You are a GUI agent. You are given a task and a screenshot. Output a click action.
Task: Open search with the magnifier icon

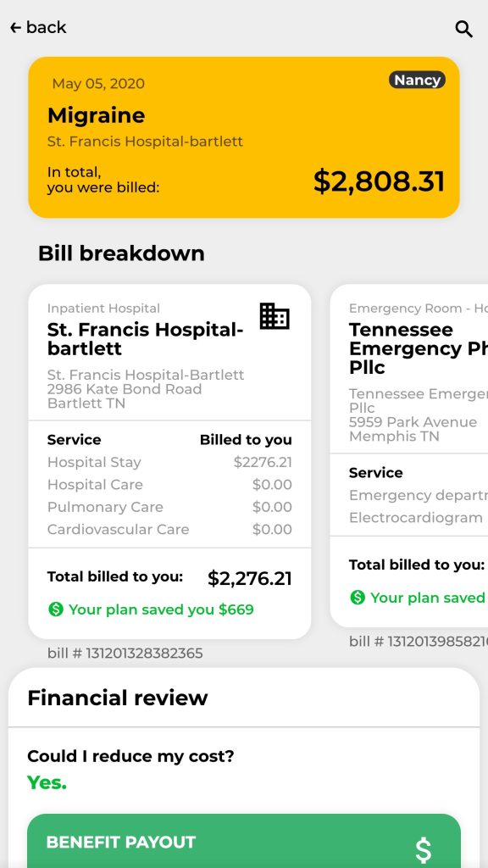pyautogui.click(x=463, y=29)
